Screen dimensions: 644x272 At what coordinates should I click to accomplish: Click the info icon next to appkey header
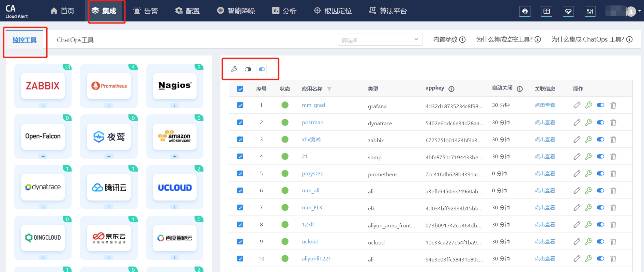tap(451, 89)
